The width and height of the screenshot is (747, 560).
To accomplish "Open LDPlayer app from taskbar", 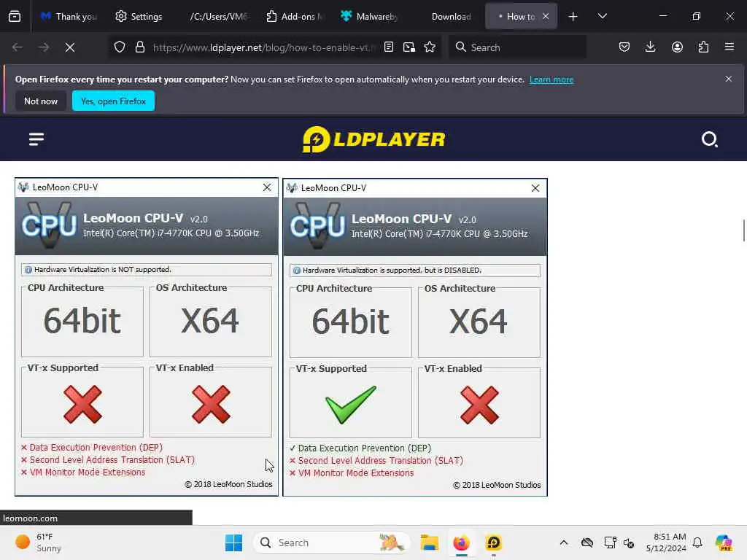I will click(x=494, y=542).
